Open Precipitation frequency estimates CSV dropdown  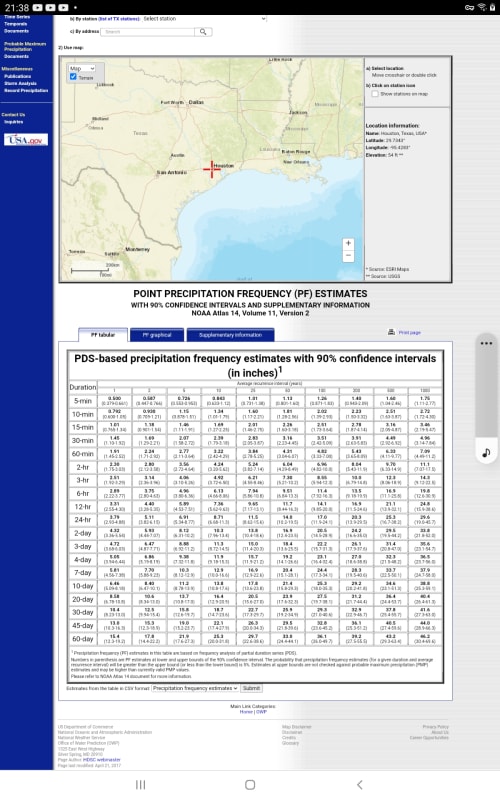point(195,688)
